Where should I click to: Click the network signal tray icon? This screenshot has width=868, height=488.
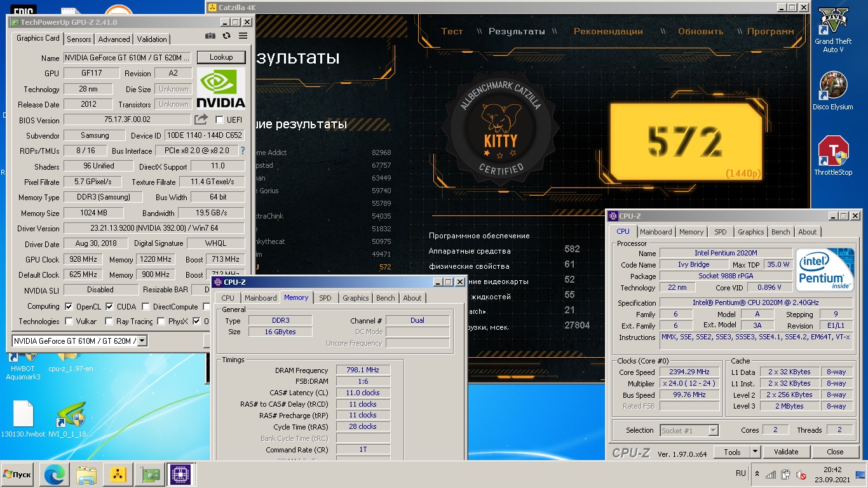point(771,474)
